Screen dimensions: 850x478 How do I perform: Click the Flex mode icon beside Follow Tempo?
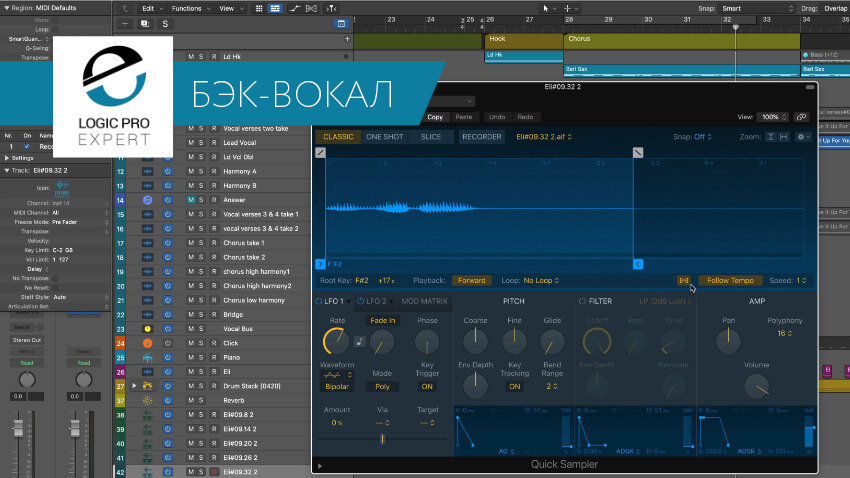pyautogui.click(x=684, y=280)
